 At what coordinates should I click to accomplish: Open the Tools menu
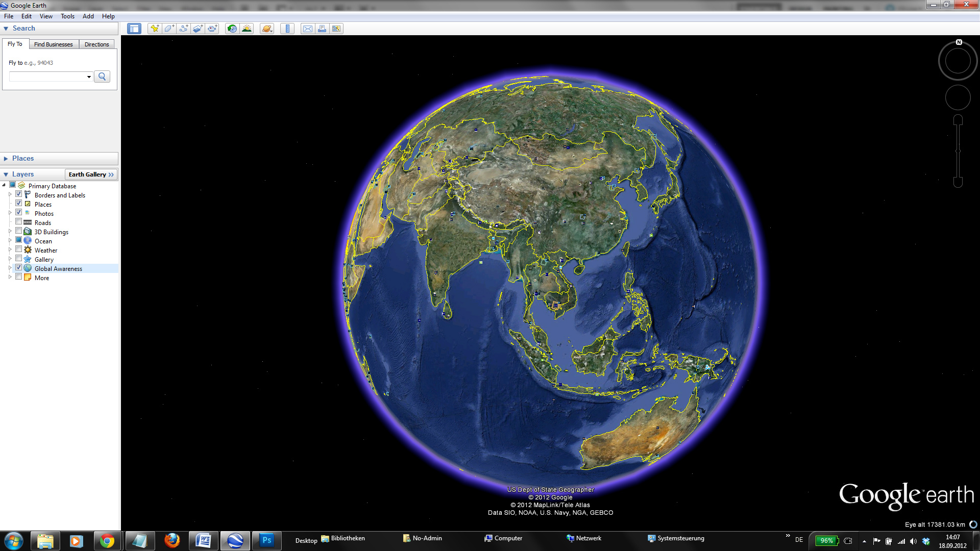(x=67, y=15)
